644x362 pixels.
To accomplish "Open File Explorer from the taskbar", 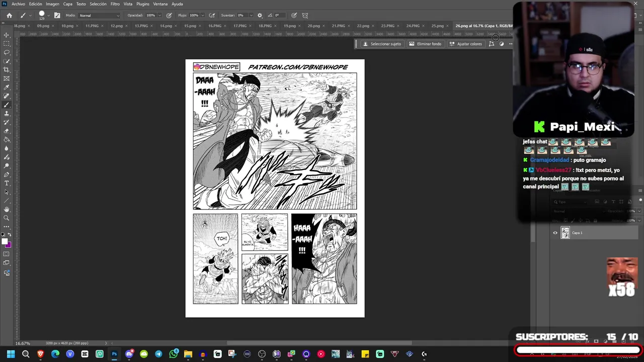I will point(188,354).
